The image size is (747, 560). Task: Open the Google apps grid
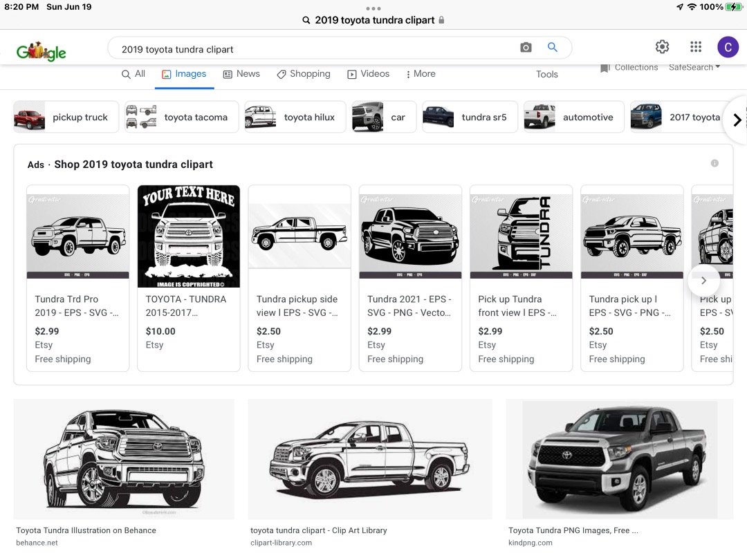coord(696,46)
